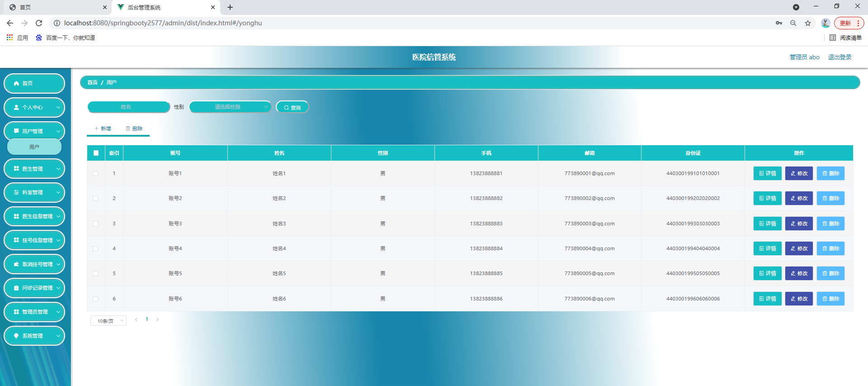
Task: Select page number 1 in pagination
Action: click(x=147, y=319)
